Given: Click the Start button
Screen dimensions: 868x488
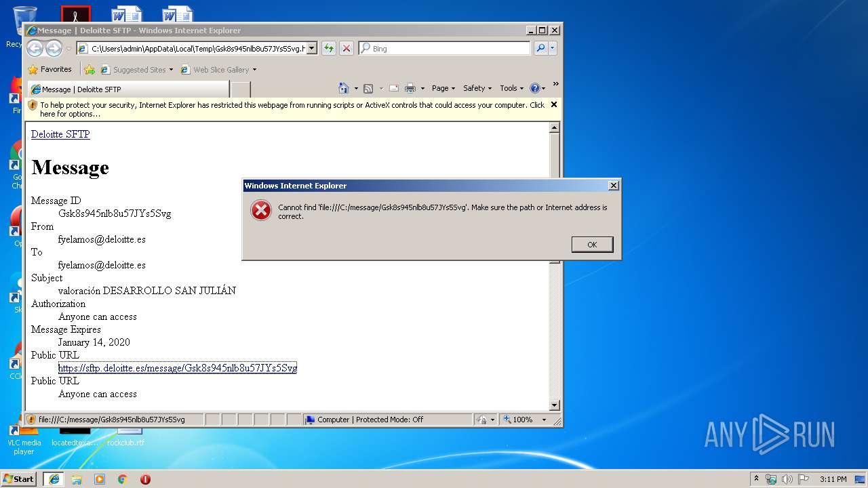Looking at the screenshot, I should [x=19, y=479].
